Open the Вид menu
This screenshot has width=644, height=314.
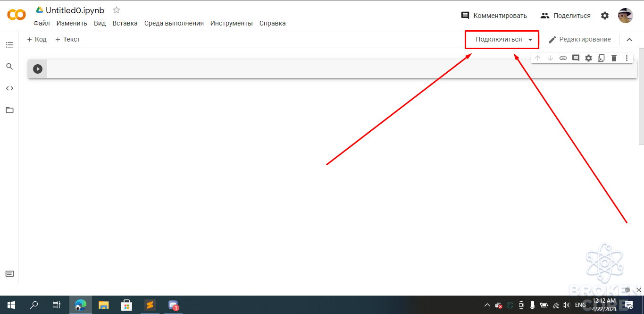[x=100, y=23]
